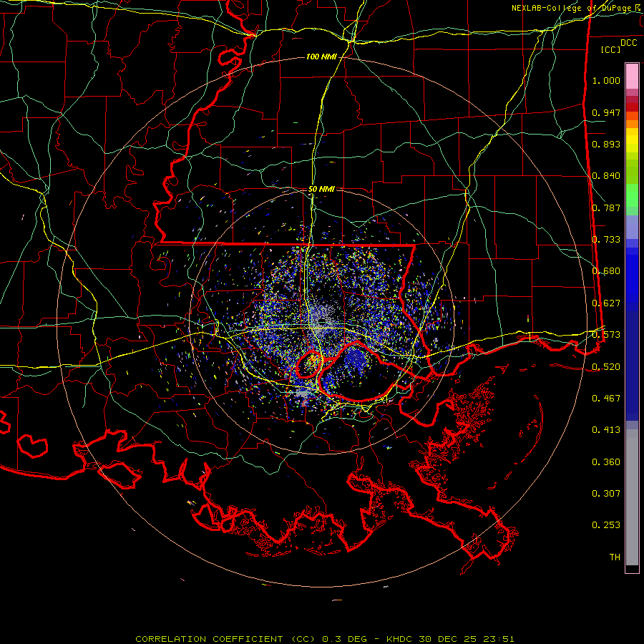Click the 0.787 legend value

[606, 208]
